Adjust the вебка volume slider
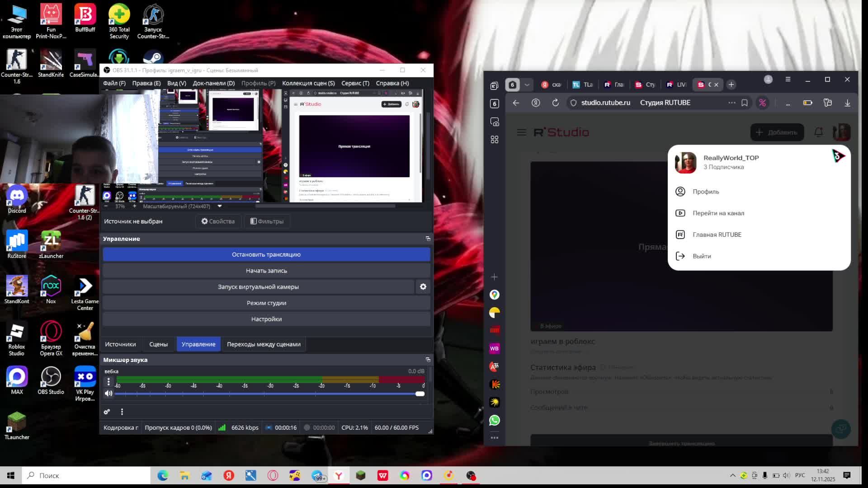This screenshot has height=488, width=868. (420, 394)
